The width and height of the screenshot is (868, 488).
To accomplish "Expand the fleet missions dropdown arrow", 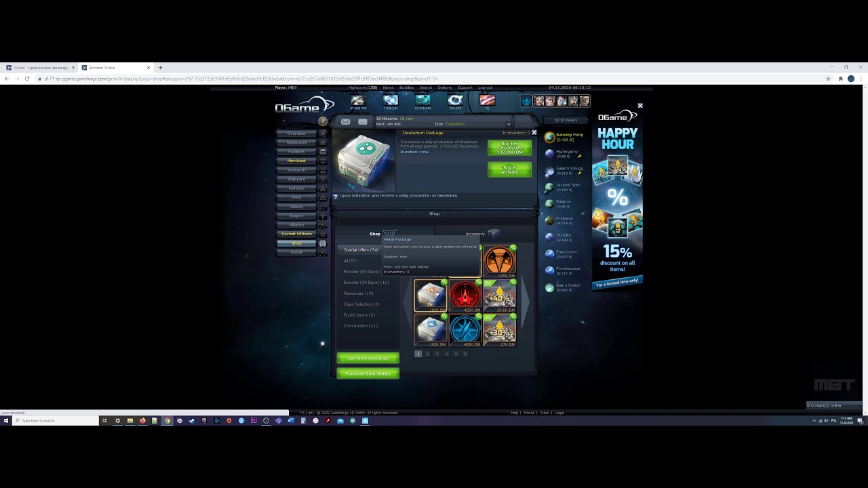I will click(x=509, y=124).
